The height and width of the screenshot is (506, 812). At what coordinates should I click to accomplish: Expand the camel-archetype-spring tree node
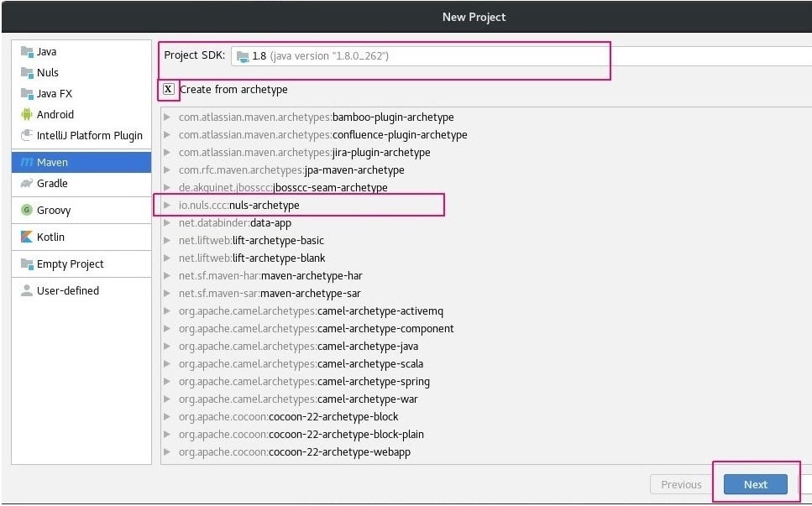(167, 382)
